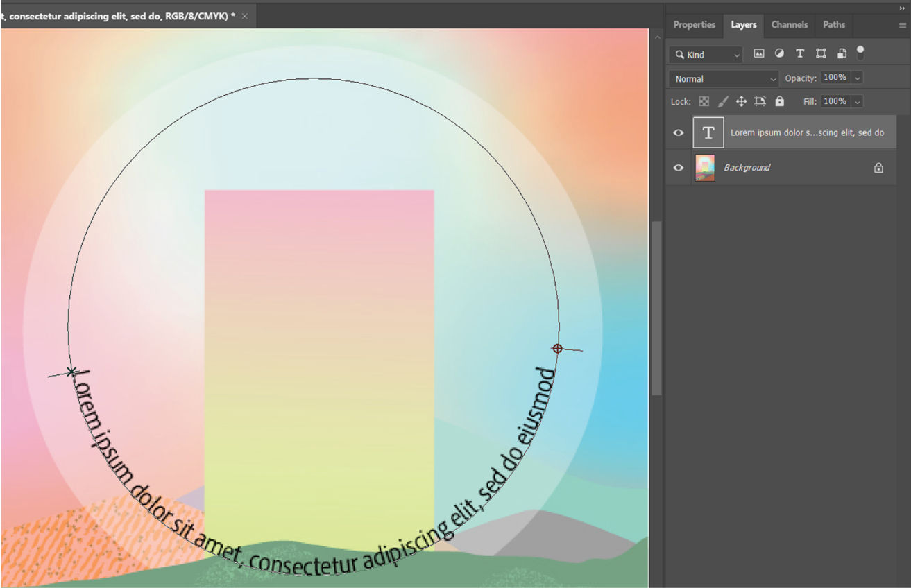
Task: Open the blend mode dropdown showing Normal
Action: [723, 78]
